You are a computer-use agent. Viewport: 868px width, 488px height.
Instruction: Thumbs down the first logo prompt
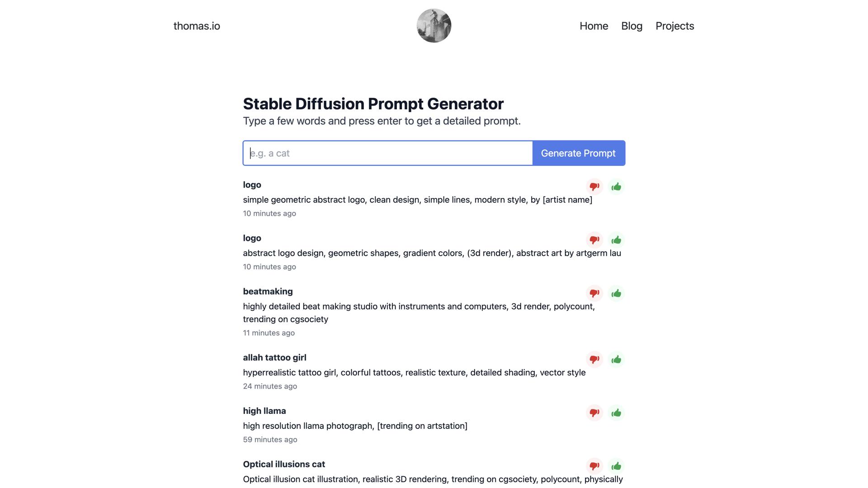[594, 187]
